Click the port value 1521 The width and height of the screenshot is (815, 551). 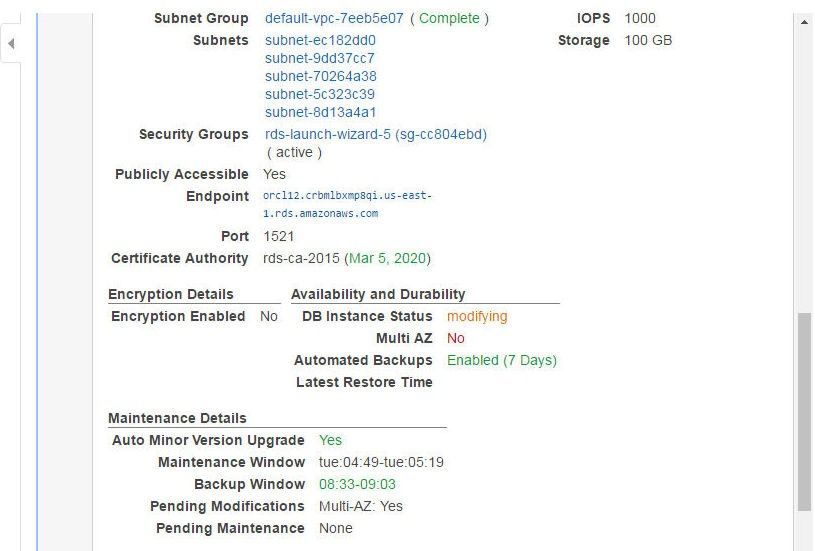pos(279,237)
